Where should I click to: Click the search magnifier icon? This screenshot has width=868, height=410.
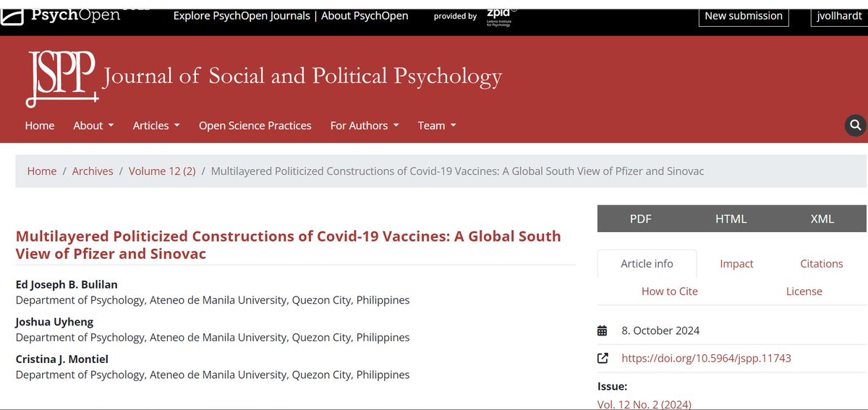856,125
